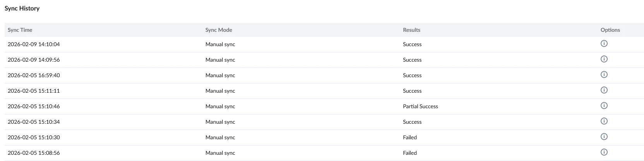Click Failed result in 15:10:30 row

pos(410,137)
